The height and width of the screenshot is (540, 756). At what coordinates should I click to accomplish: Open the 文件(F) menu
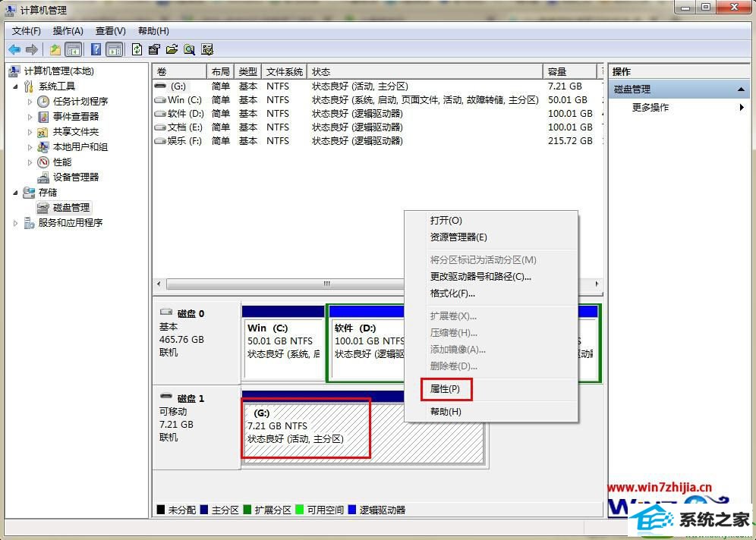pyautogui.click(x=27, y=31)
